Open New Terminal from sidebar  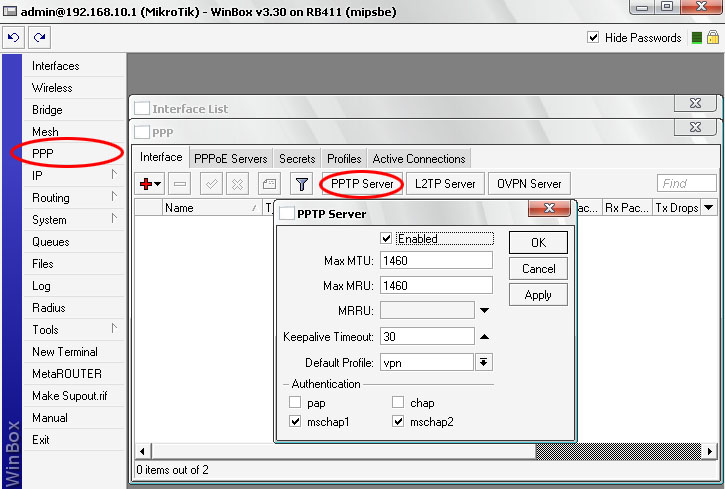pyautogui.click(x=74, y=352)
